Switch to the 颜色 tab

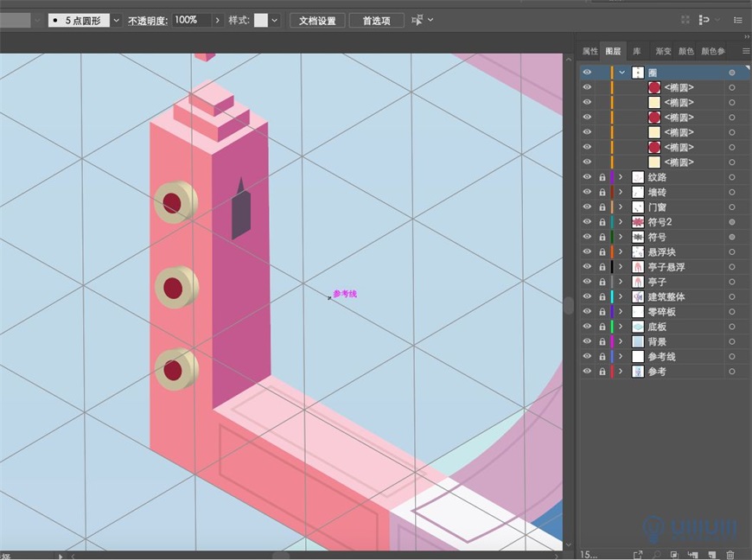(686, 50)
